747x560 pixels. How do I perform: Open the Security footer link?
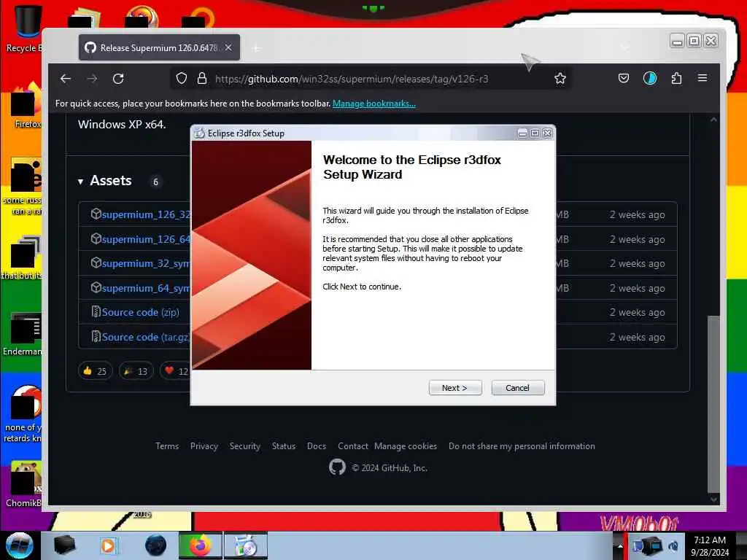[245, 446]
